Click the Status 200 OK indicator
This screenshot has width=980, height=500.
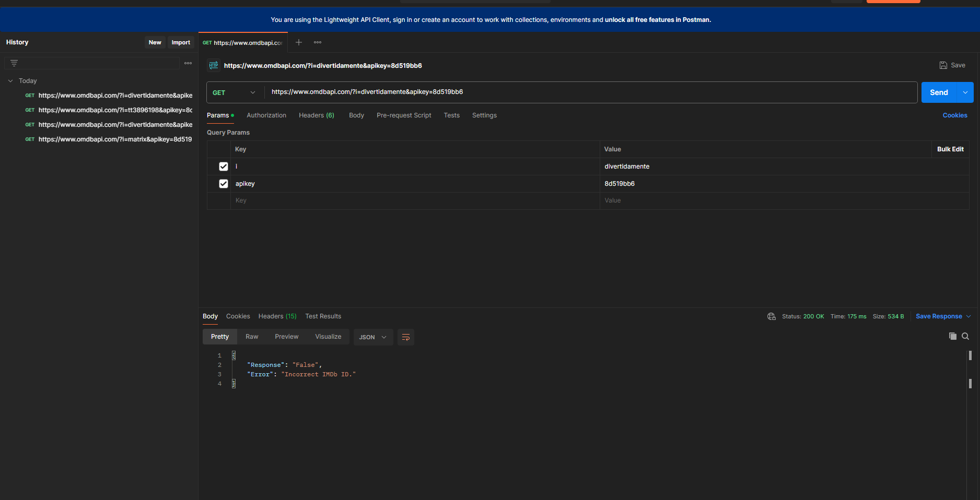pos(803,316)
